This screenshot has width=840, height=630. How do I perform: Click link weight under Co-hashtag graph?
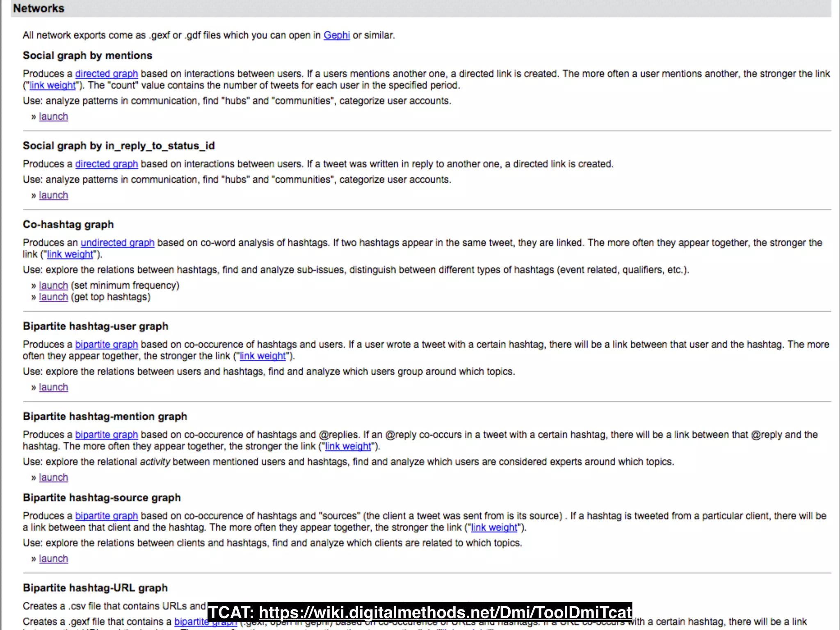[x=70, y=254]
